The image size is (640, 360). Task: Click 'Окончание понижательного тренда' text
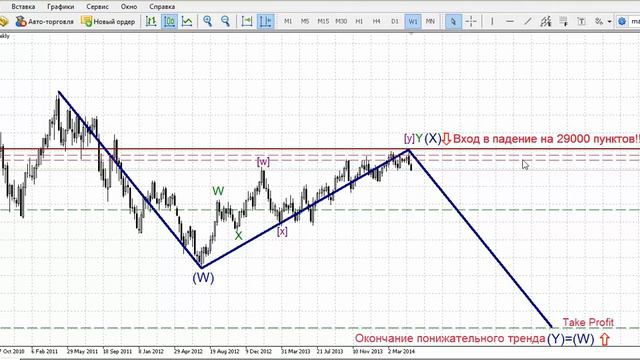(x=450, y=338)
